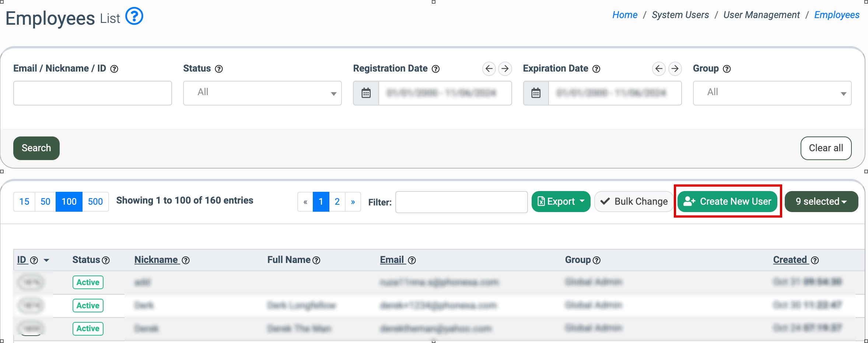
Task: Click Expiration Date calendar icon
Action: (536, 93)
